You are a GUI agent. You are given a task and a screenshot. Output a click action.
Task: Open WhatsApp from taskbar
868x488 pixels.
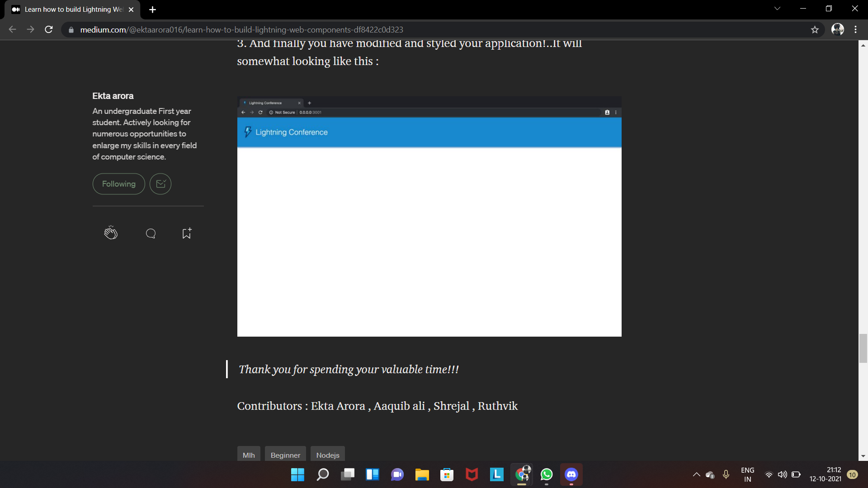click(x=546, y=474)
